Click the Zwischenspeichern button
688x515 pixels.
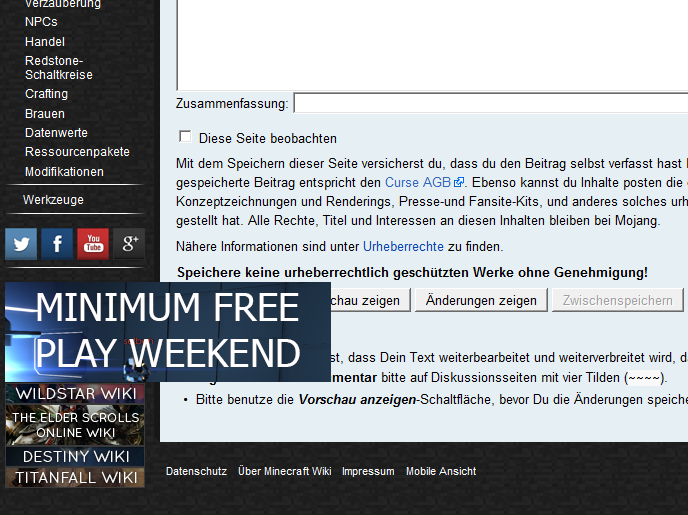pos(617,300)
